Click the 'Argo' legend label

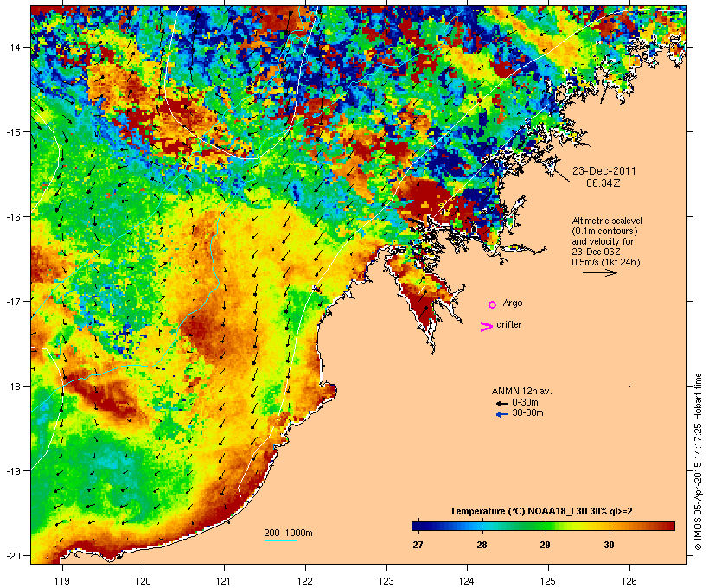pyautogui.click(x=513, y=303)
